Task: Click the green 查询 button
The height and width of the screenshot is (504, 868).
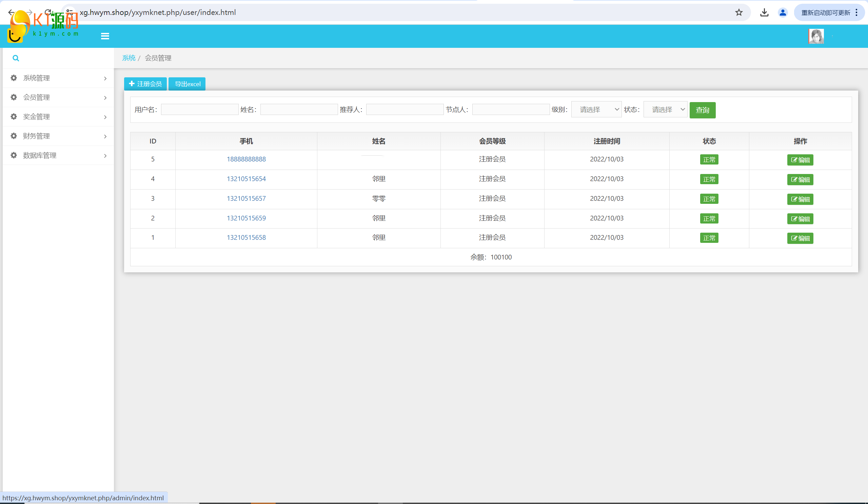Action: [x=702, y=110]
